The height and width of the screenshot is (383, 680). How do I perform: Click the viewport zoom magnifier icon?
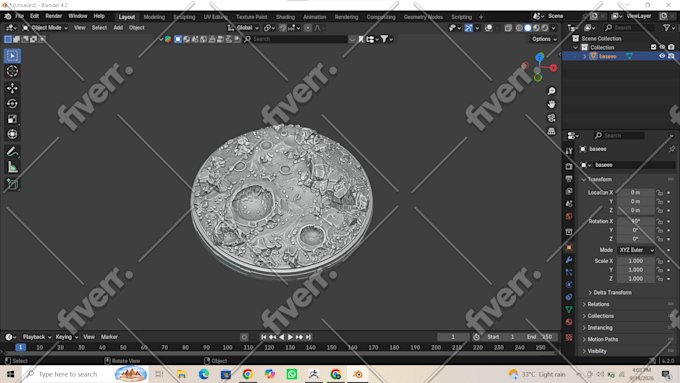click(x=551, y=91)
